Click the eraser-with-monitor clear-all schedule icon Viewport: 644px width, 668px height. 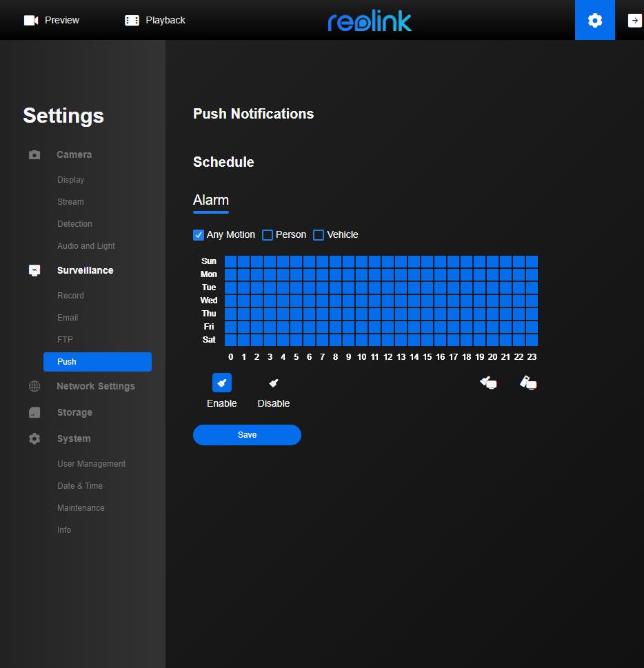tap(528, 382)
